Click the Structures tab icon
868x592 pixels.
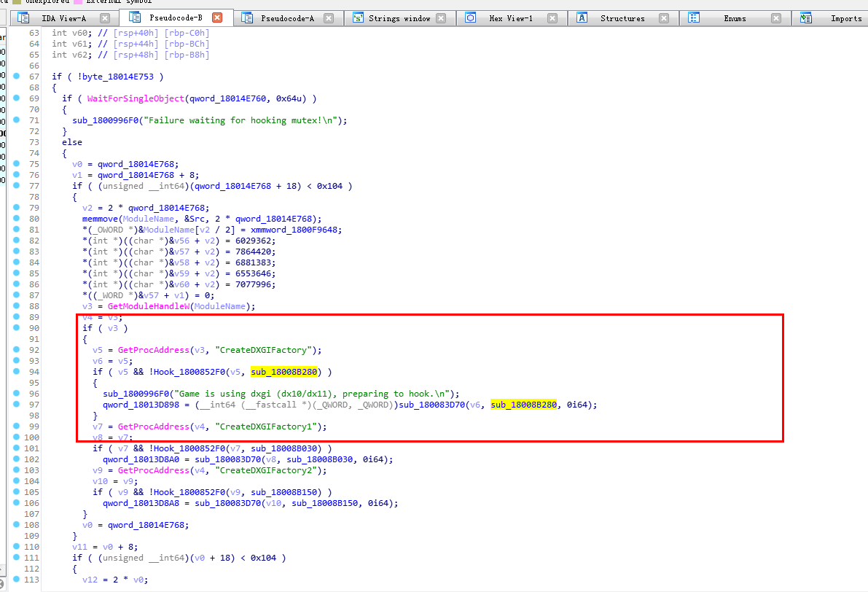coord(582,18)
